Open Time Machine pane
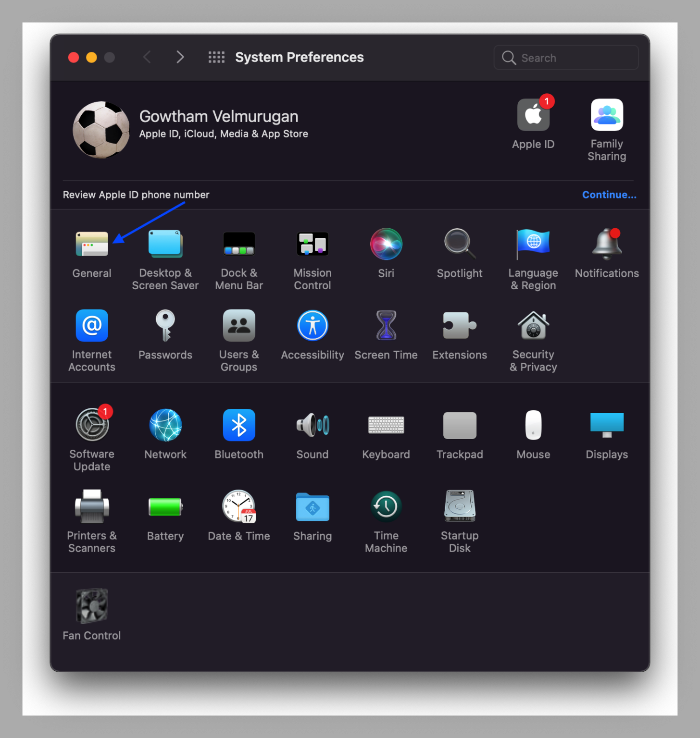This screenshot has width=700, height=738. [x=386, y=506]
